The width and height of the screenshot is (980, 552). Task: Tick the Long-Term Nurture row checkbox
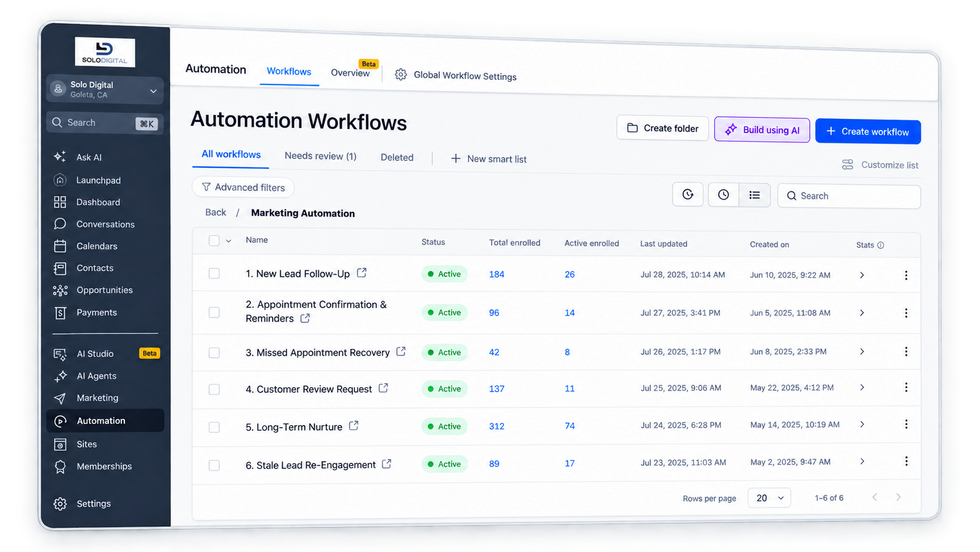pyautogui.click(x=214, y=427)
